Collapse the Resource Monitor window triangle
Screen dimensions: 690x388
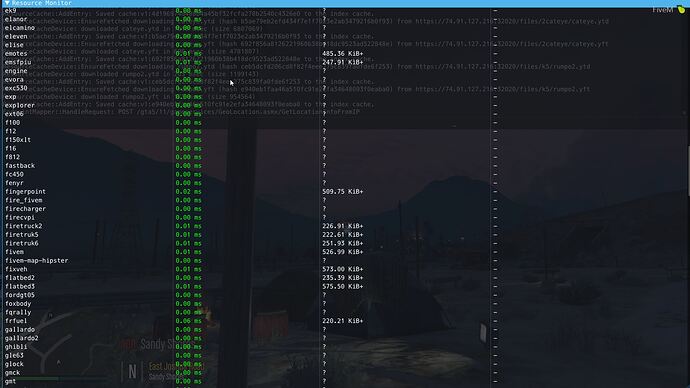pos(7,3)
